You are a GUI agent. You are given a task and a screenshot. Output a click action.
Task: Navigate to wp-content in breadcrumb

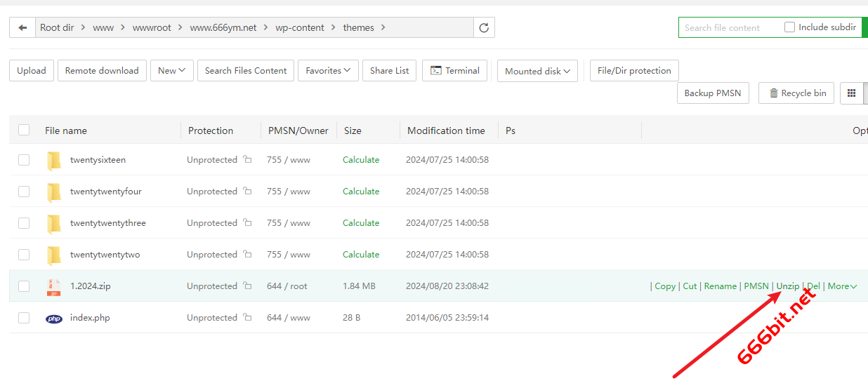300,28
